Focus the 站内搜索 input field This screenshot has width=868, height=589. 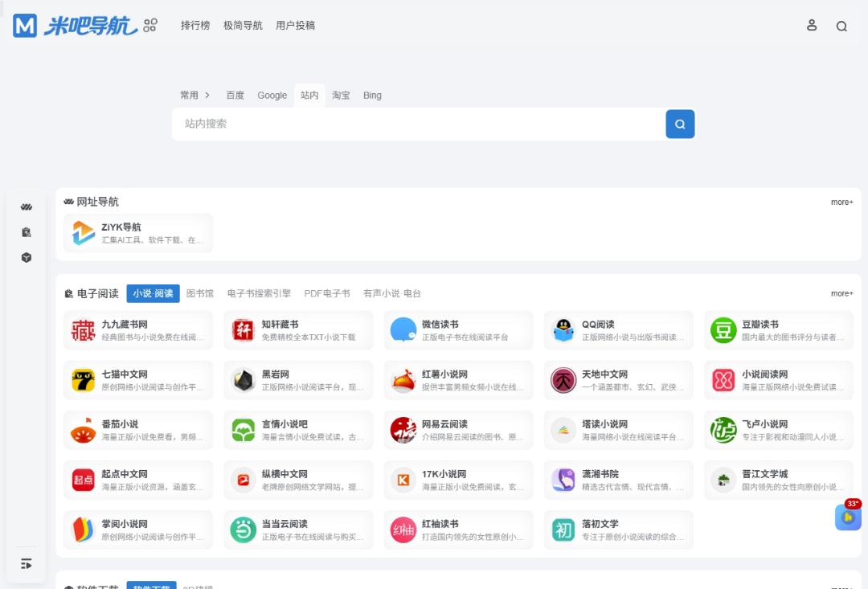coord(419,124)
